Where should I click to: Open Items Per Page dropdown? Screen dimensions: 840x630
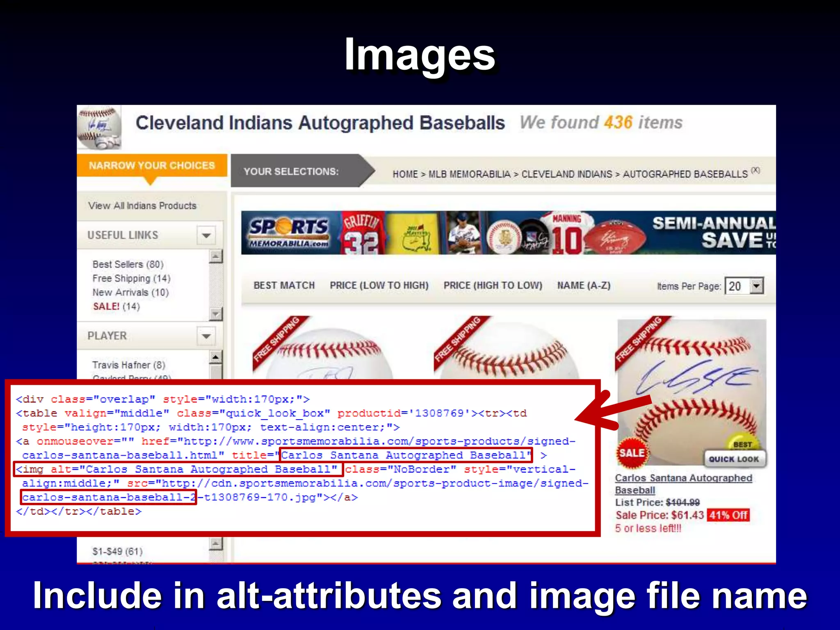point(744,286)
